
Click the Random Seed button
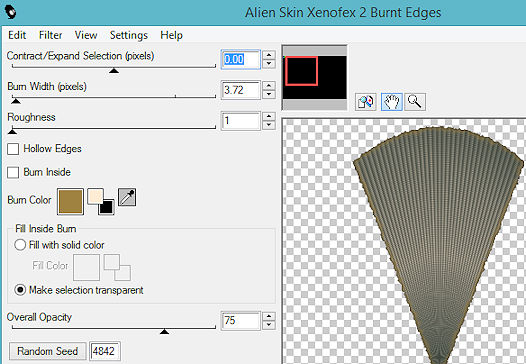(47, 351)
